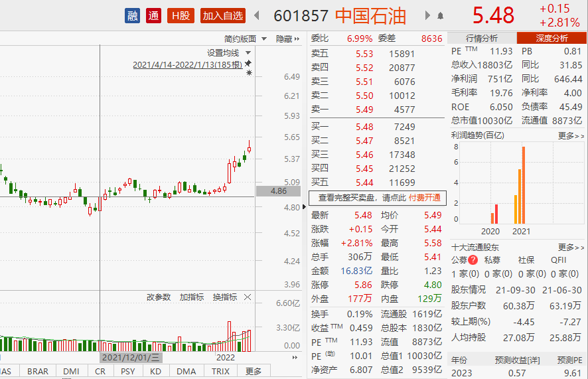Viewport: 588px width, 379px height.
Task: Click the 涨停 value 5.86
Action: click(364, 285)
